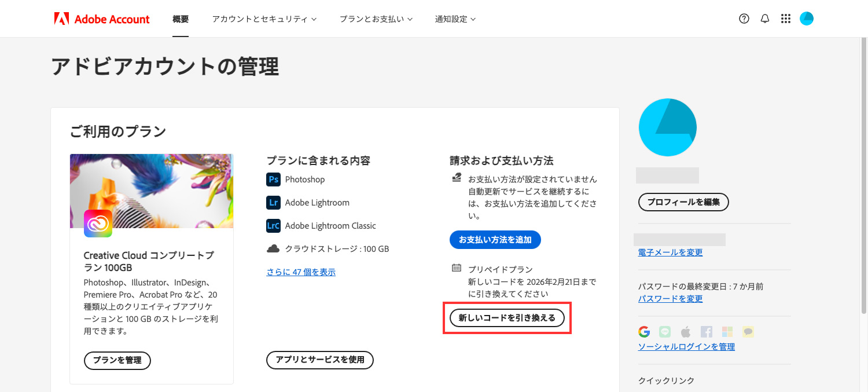
Task: Click the Microsoft social login icon
Action: coord(727,332)
